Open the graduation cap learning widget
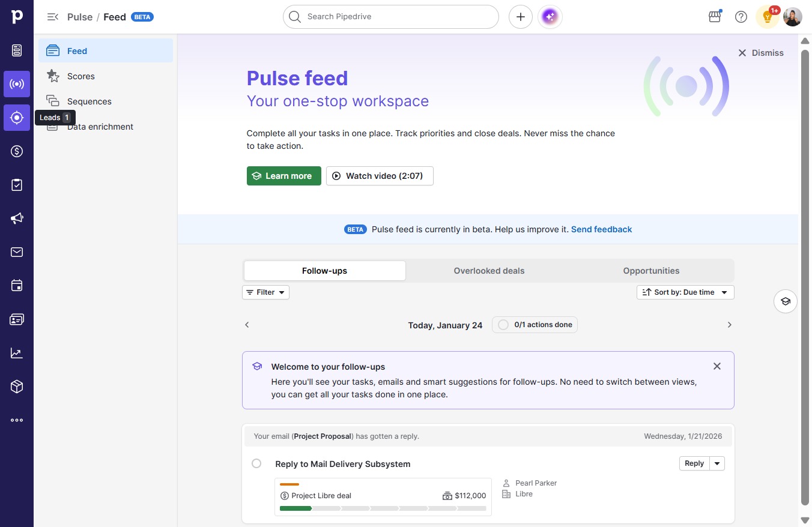This screenshot has height=527, width=812. 786,301
